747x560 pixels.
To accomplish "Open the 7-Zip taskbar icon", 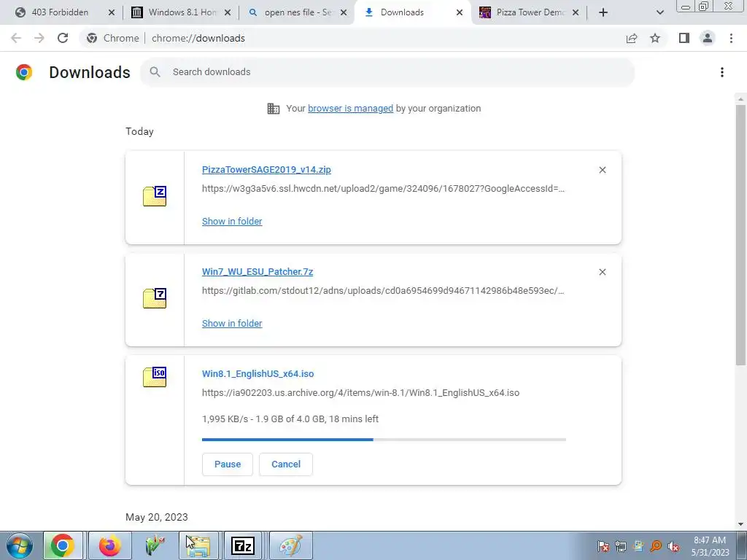I will [242, 545].
